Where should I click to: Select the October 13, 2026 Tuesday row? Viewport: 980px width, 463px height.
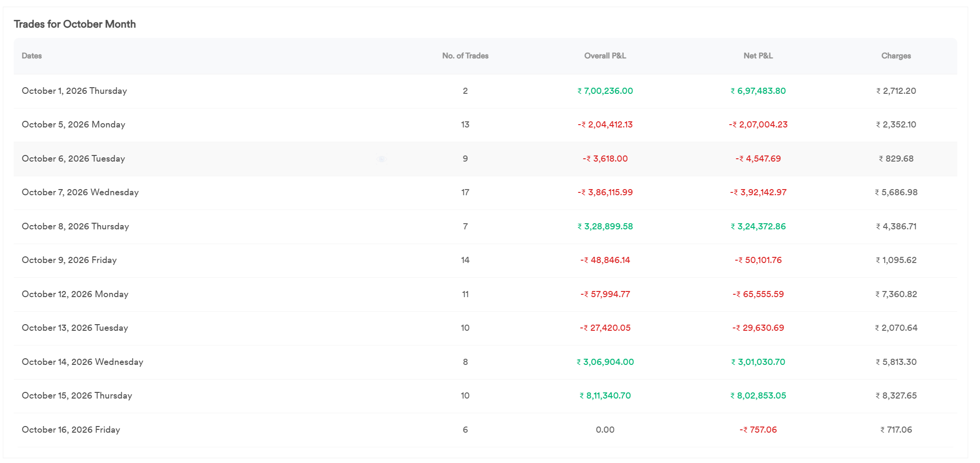[x=485, y=328]
